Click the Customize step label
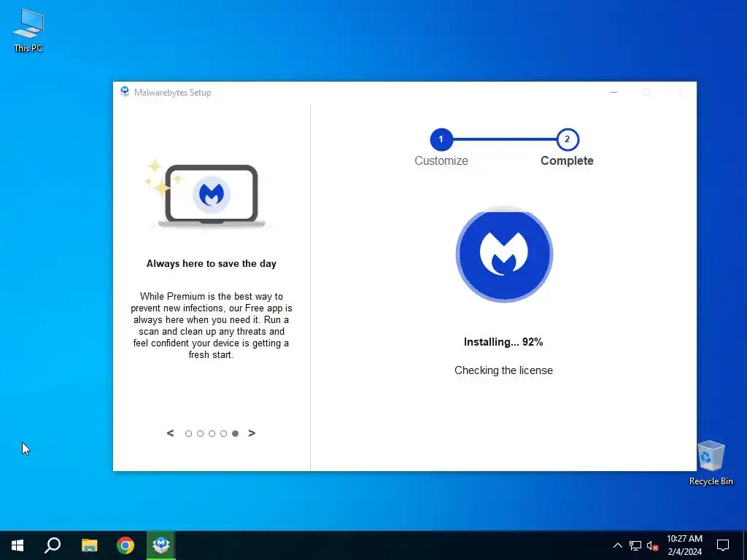The image size is (747, 560). pyautogui.click(x=441, y=161)
